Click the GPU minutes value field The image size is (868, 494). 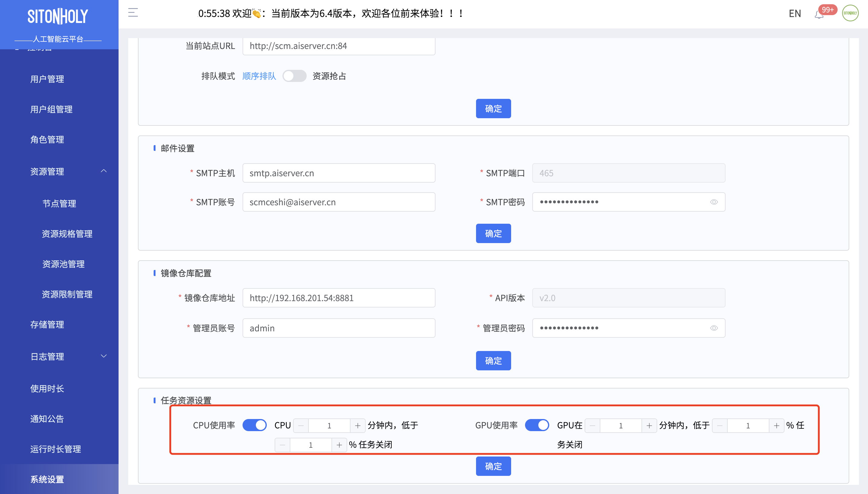pyautogui.click(x=621, y=425)
